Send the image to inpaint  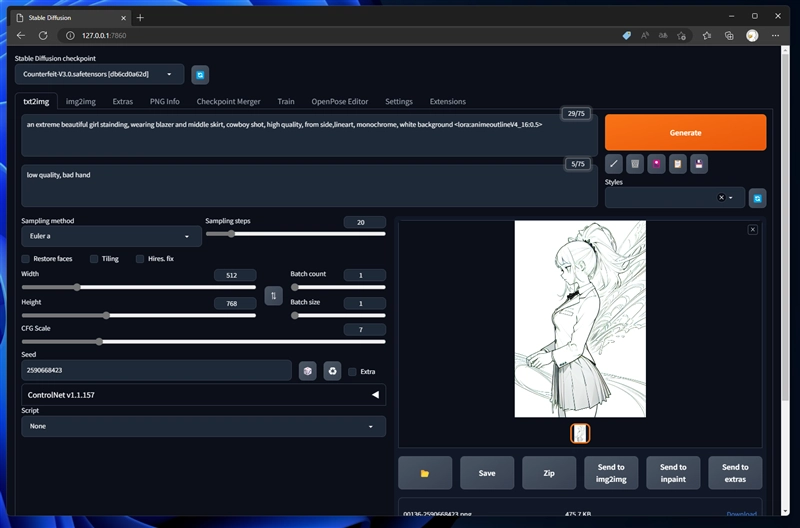[673, 473]
